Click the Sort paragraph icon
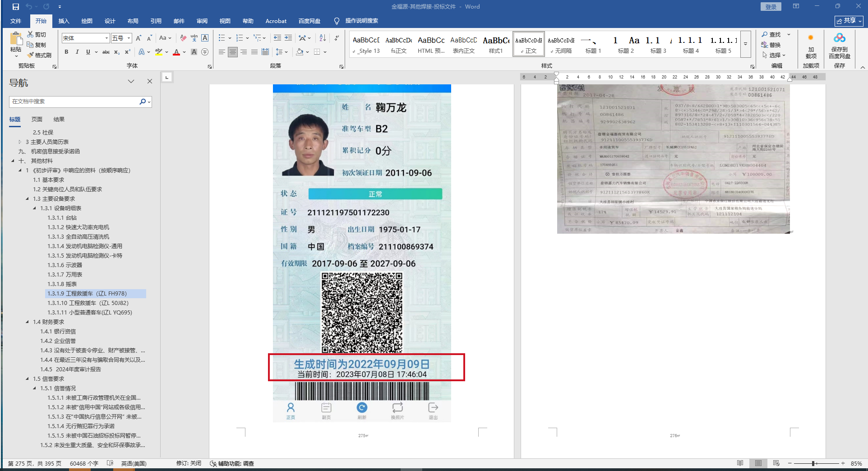868x471 pixels. pos(323,38)
